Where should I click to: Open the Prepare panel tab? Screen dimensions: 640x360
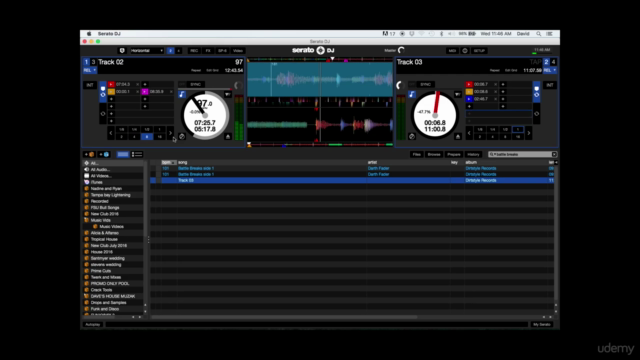(x=453, y=154)
